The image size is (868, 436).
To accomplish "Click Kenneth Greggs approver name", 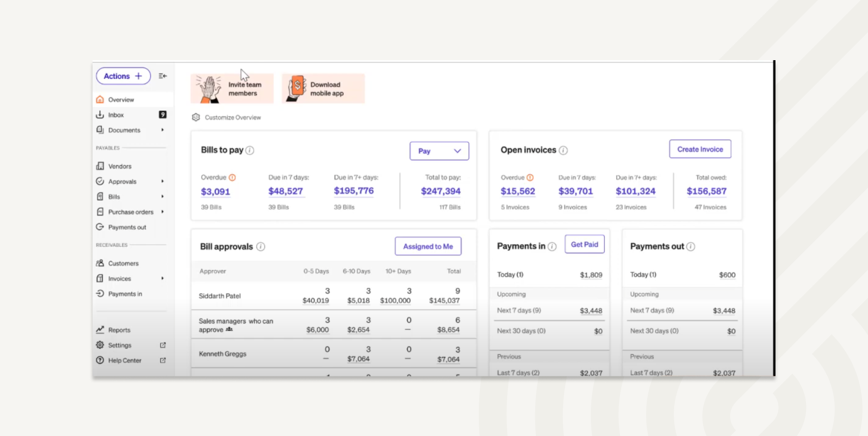I will tap(223, 354).
